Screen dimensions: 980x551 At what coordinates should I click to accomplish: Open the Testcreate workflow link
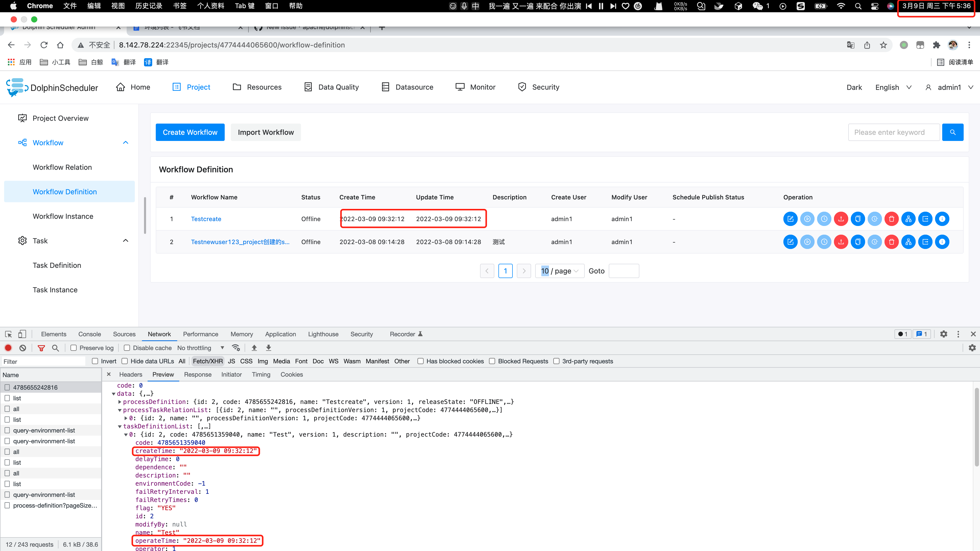pyautogui.click(x=206, y=219)
